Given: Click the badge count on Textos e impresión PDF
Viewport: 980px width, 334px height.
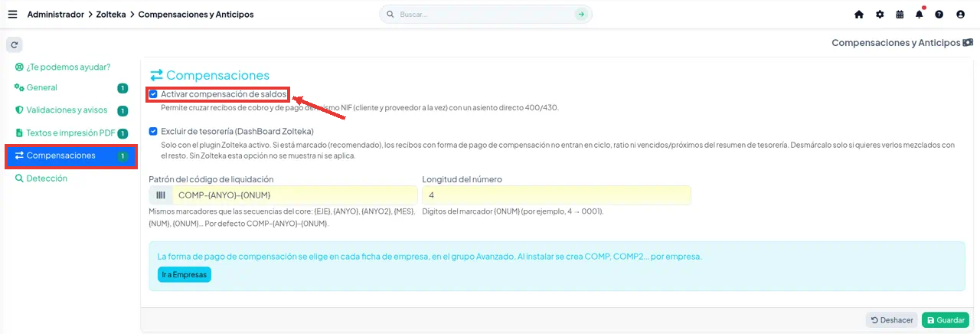Looking at the screenshot, I should click(122, 133).
